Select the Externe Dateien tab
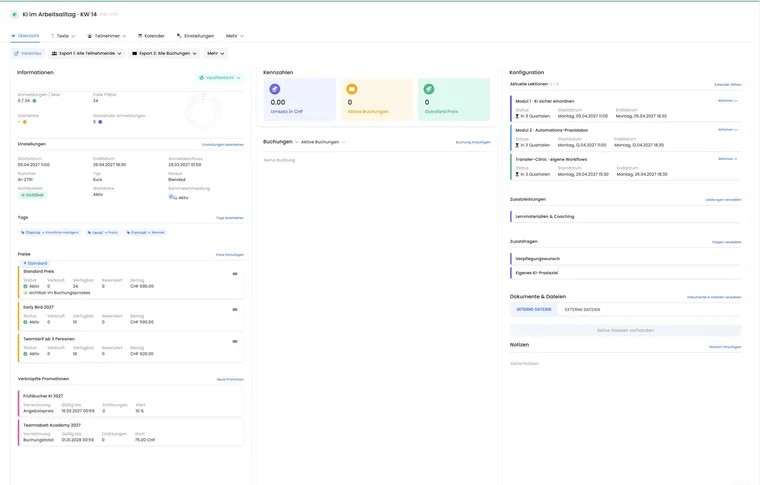The height and width of the screenshot is (485, 760). [582, 309]
